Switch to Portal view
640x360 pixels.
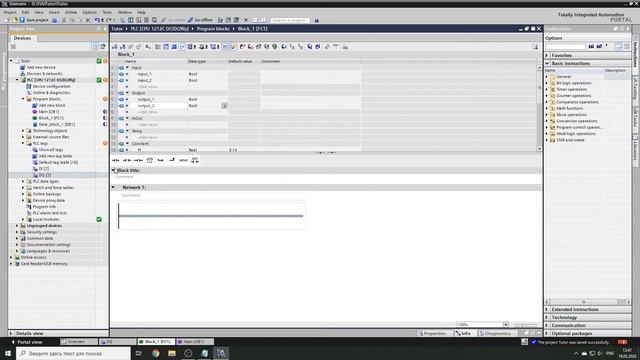[26, 342]
